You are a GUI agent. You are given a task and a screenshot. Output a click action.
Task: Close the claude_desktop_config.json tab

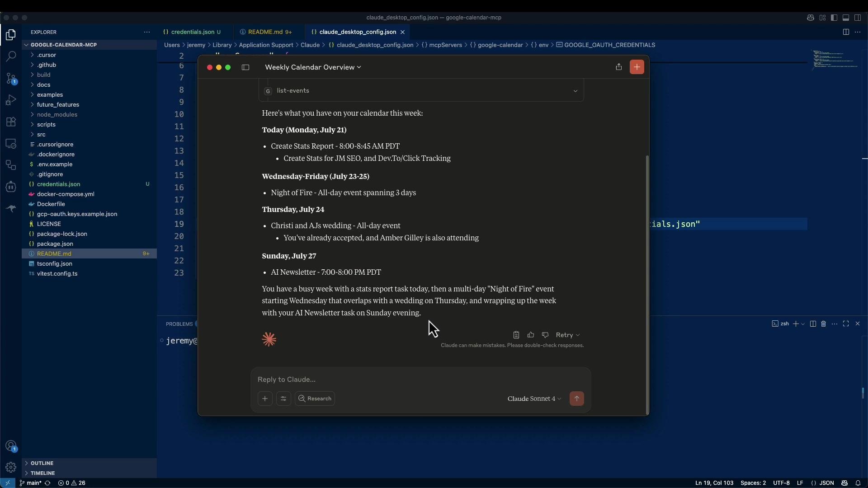click(x=402, y=32)
